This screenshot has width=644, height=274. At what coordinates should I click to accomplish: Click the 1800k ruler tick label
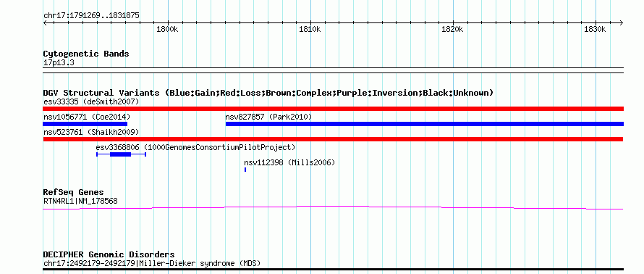click(x=167, y=30)
